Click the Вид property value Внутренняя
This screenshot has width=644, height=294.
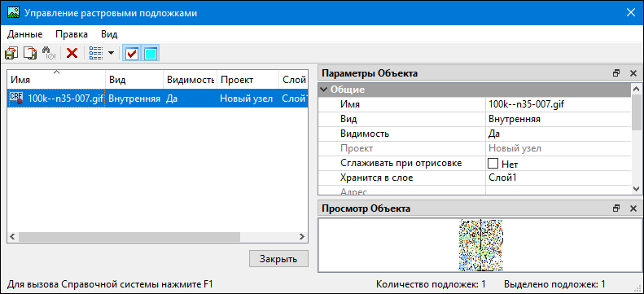[x=559, y=119]
